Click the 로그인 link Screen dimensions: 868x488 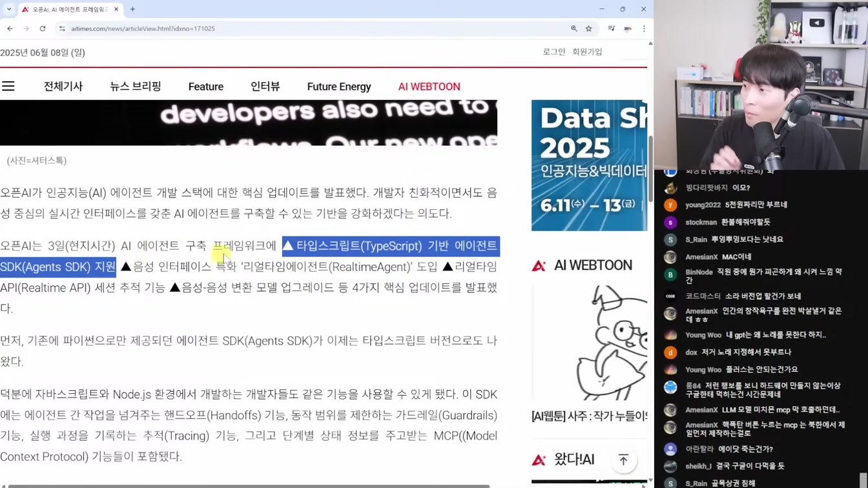pyautogui.click(x=553, y=52)
